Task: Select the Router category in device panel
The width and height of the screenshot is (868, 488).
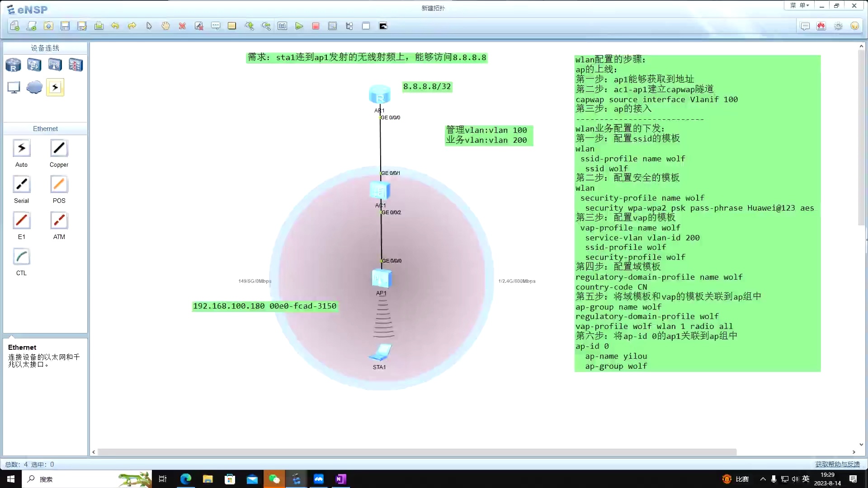Action: [x=13, y=65]
